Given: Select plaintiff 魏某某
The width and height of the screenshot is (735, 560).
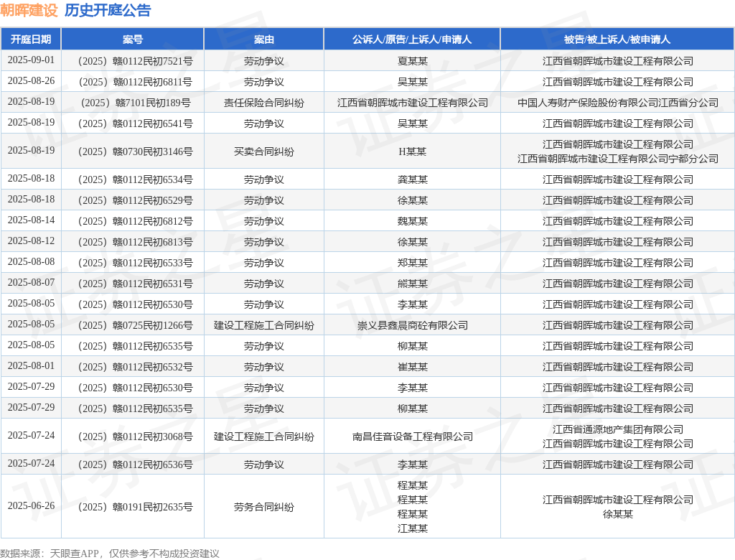Looking at the screenshot, I should [413, 221].
